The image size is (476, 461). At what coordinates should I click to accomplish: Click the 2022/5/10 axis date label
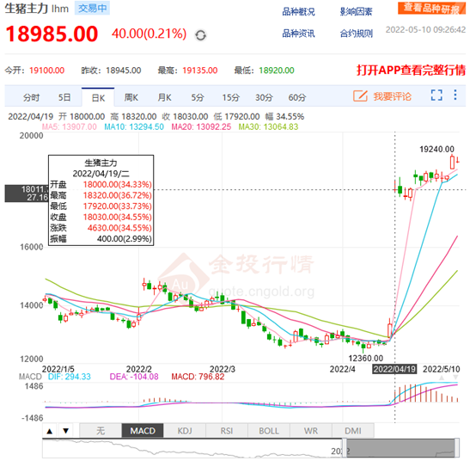pos(441,369)
